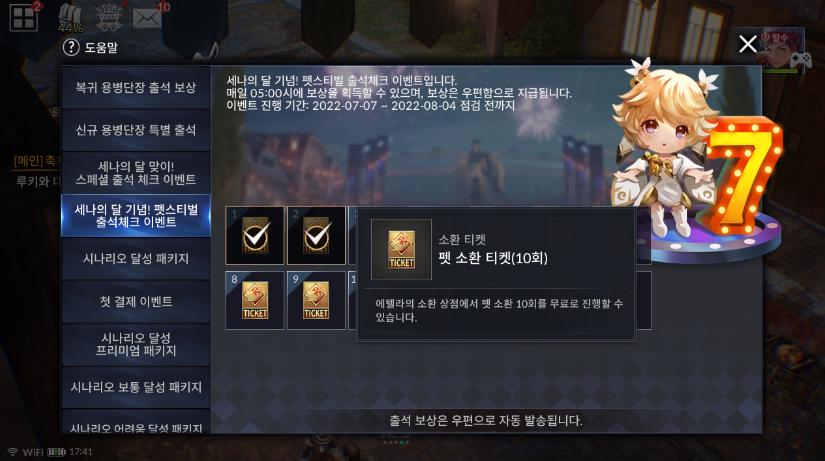The height and width of the screenshot is (461, 825).
Task: Click the chibi character on number 7
Action: click(666, 147)
